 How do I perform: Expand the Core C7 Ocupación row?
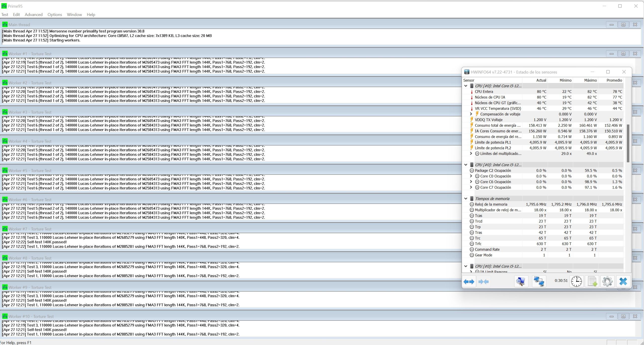pos(471,187)
